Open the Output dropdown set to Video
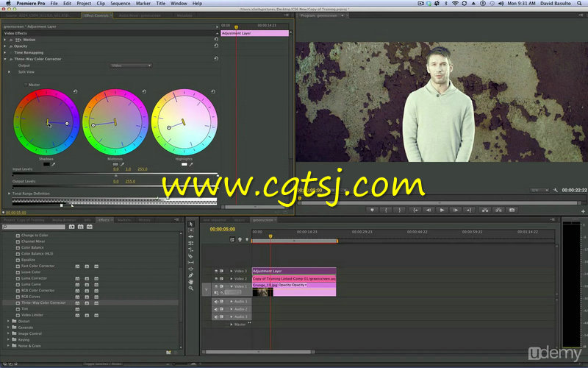The height and width of the screenshot is (368, 588). [131, 66]
